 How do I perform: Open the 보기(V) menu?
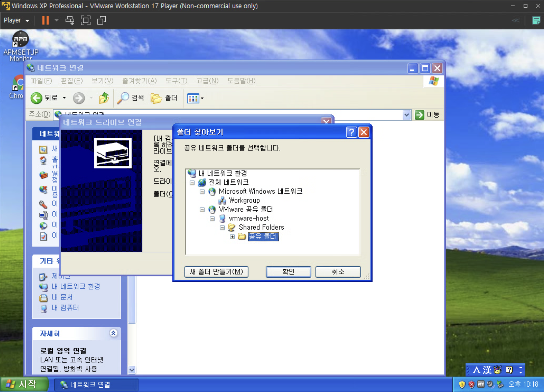(x=102, y=81)
